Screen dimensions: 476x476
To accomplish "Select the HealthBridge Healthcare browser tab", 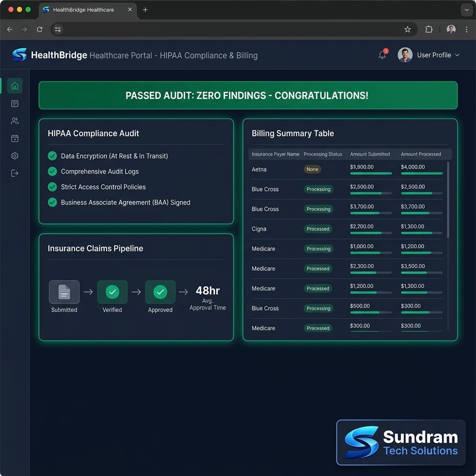I will tap(87, 10).
